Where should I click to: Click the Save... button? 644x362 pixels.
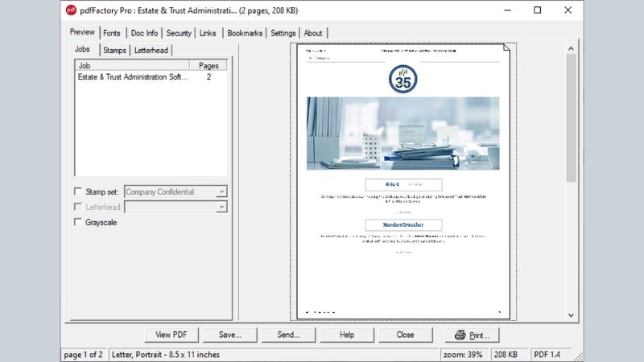click(x=230, y=335)
